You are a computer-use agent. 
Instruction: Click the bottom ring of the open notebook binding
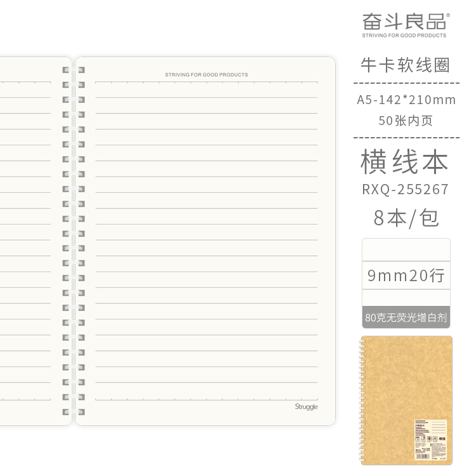(x=73, y=412)
